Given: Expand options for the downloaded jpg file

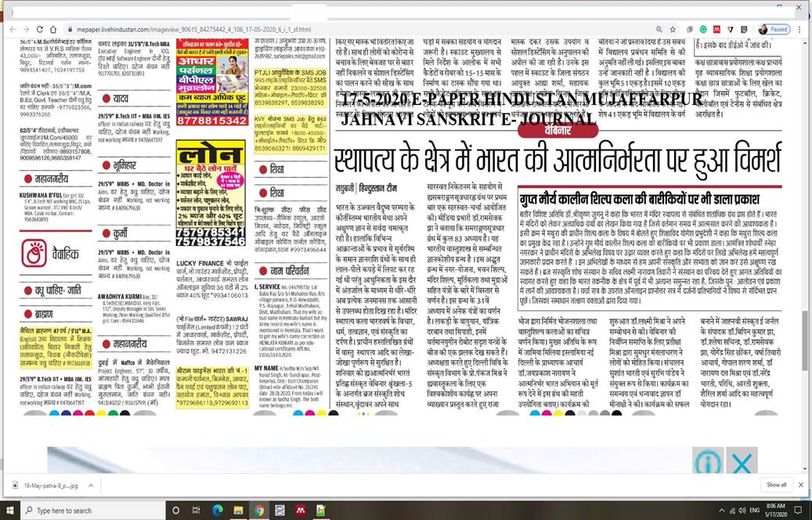Looking at the screenshot, I should pos(91,486).
